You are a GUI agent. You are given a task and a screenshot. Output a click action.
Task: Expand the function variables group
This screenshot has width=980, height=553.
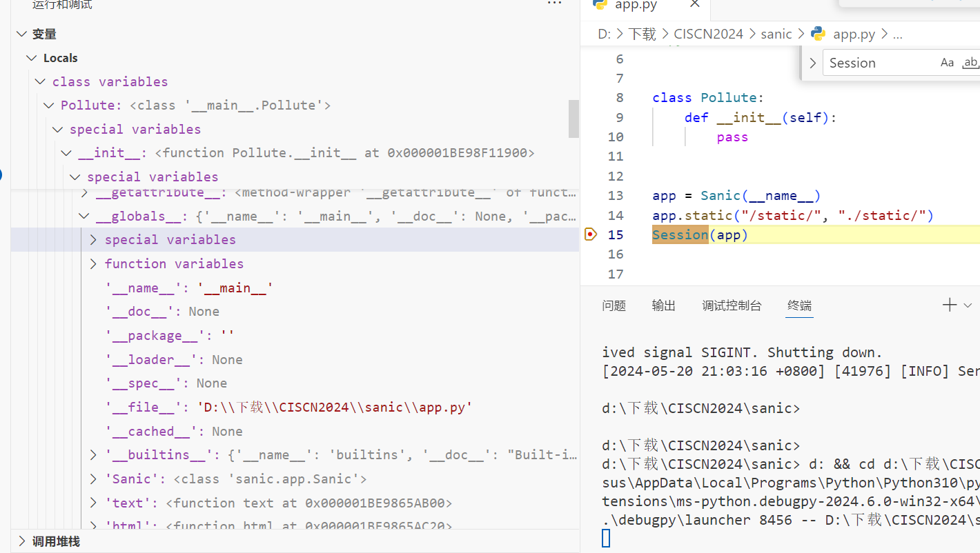coord(93,264)
